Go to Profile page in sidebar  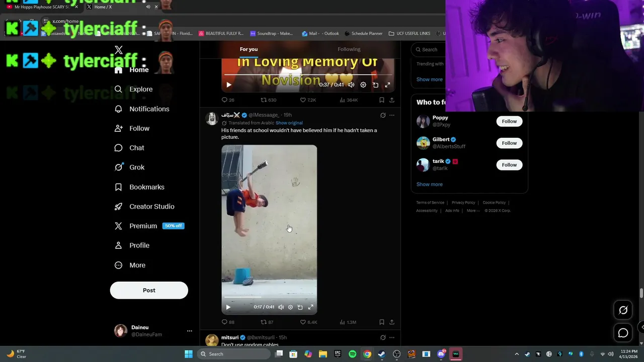pyautogui.click(x=132, y=245)
